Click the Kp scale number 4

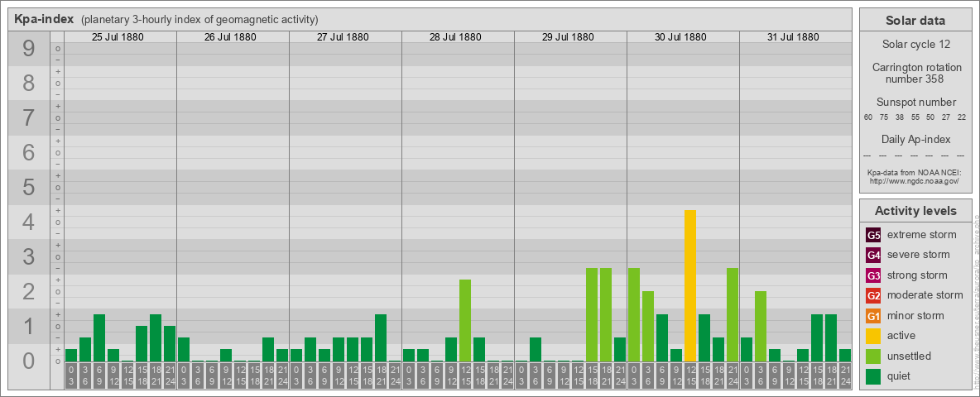(x=29, y=222)
